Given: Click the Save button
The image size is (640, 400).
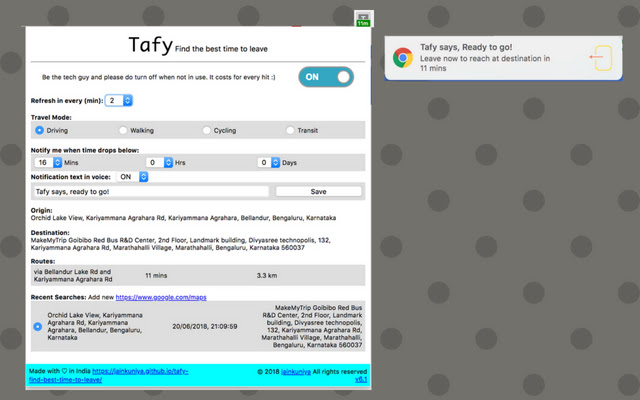Looking at the screenshot, I should coord(318,191).
